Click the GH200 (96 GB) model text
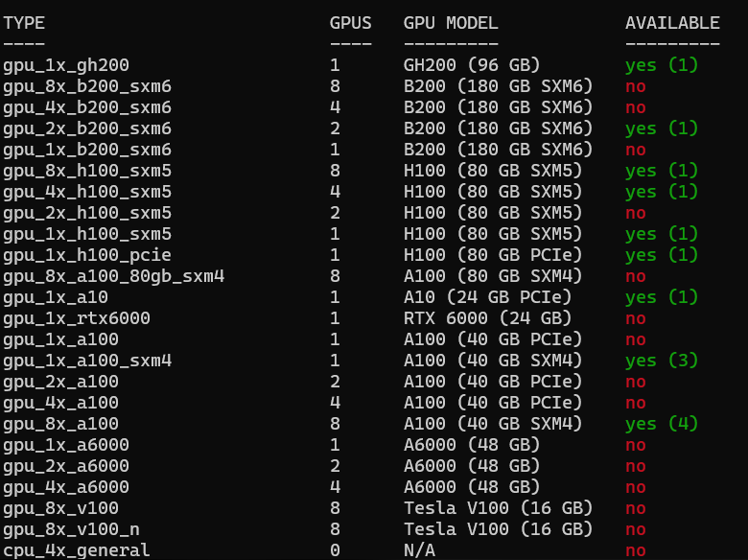This screenshot has height=560, width=748. tap(472, 65)
